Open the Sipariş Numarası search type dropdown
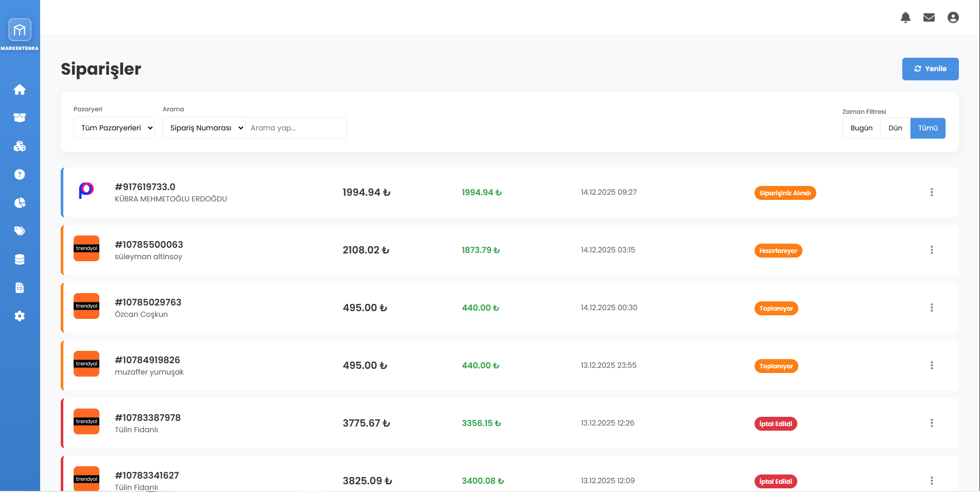The height and width of the screenshot is (492, 980). pos(204,128)
